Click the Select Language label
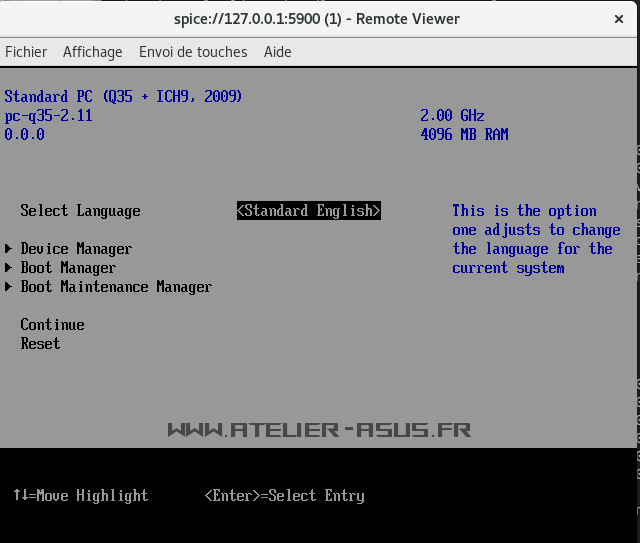 (x=80, y=211)
